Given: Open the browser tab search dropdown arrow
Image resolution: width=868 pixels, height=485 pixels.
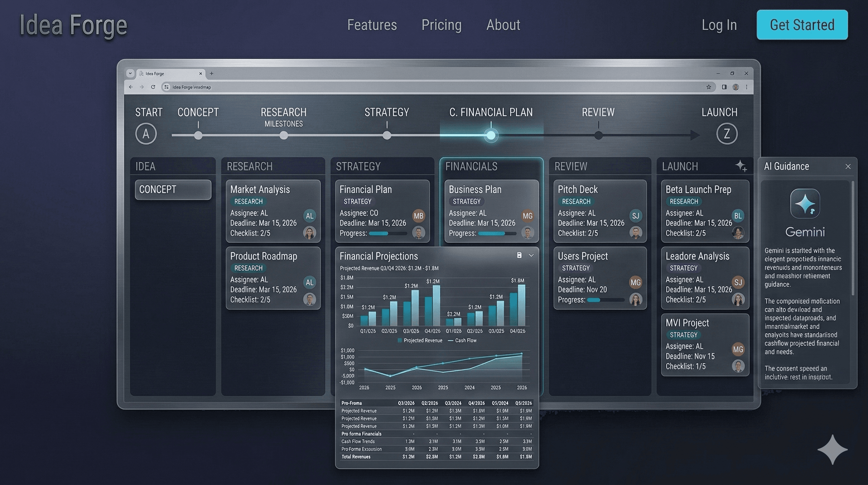Looking at the screenshot, I should [x=130, y=73].
